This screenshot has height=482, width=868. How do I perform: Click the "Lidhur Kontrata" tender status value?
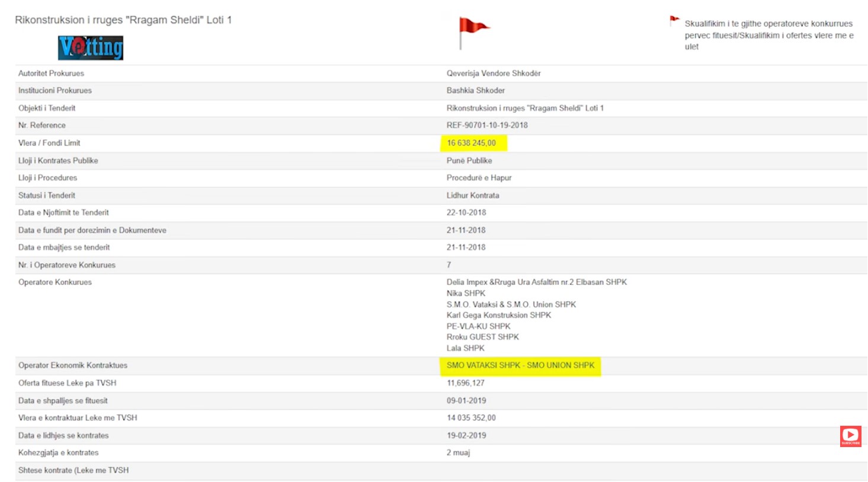(x=473, y=195)
